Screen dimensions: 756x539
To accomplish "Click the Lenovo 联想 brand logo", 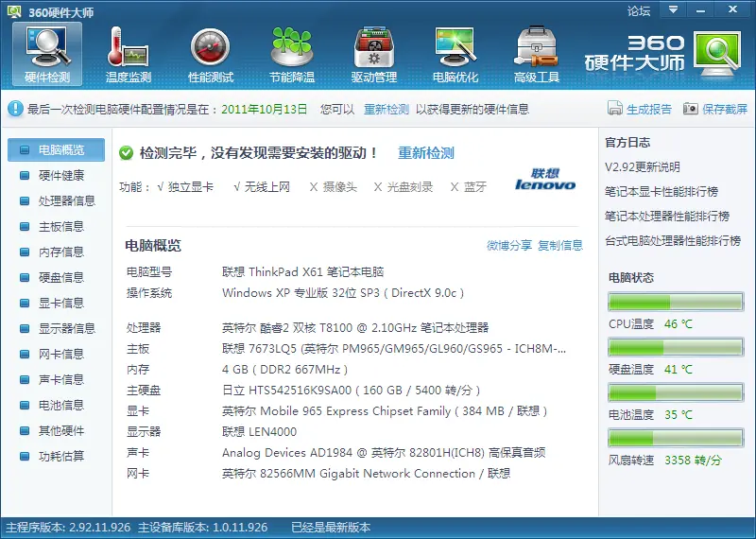I will pyautogui.click(x=545, y=179).
